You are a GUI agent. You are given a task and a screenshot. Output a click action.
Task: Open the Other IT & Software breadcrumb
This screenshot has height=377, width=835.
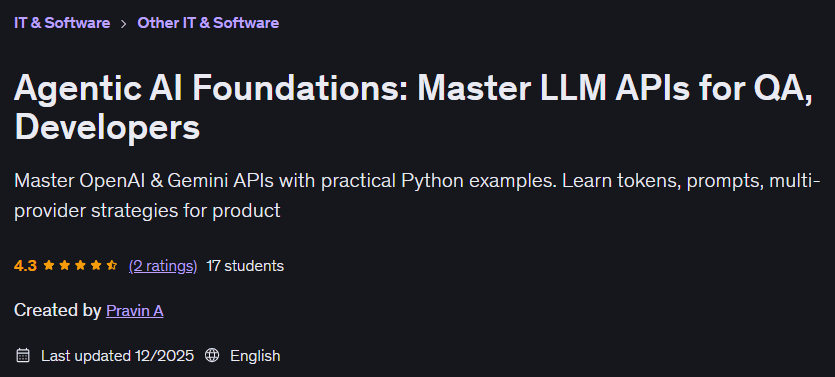coord(208,23)
